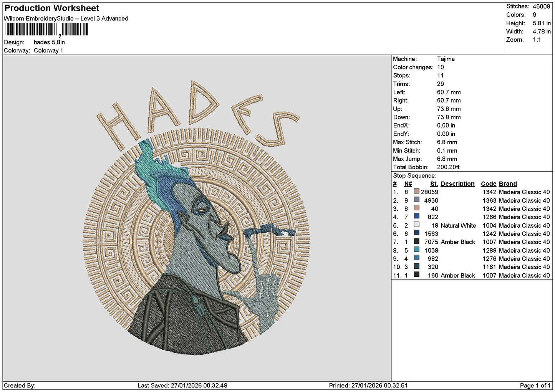Click the Color changes value 10
Screen dimensions: 555x392
point(440,67)
